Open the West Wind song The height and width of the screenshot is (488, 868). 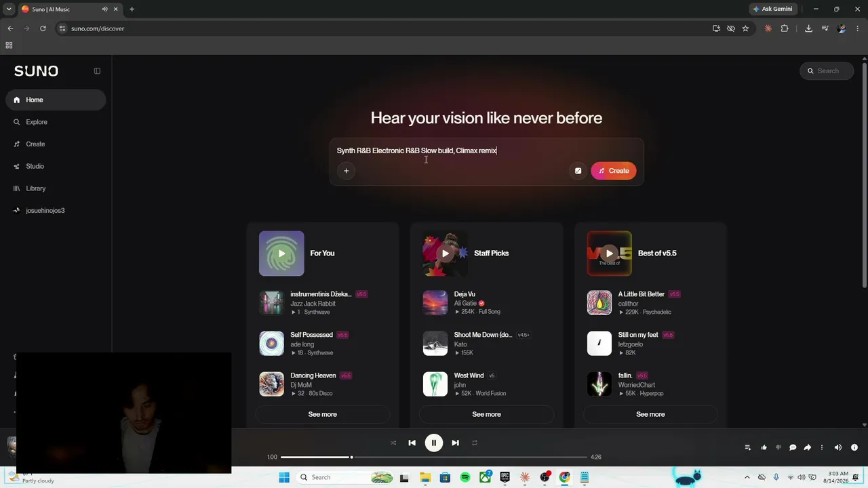point(469,375)
